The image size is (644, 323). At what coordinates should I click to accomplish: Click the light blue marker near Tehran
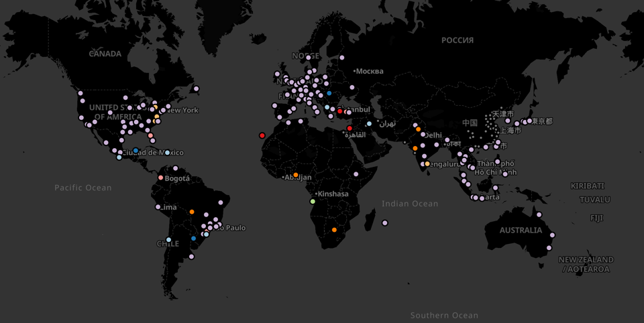pyautogui.click(x=369, y=123)
